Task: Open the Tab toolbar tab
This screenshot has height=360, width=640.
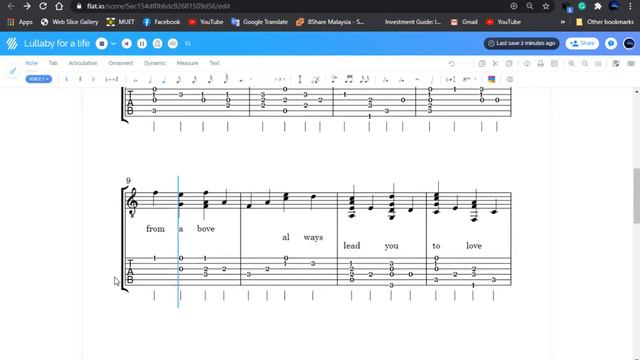Action: [53, 63]
